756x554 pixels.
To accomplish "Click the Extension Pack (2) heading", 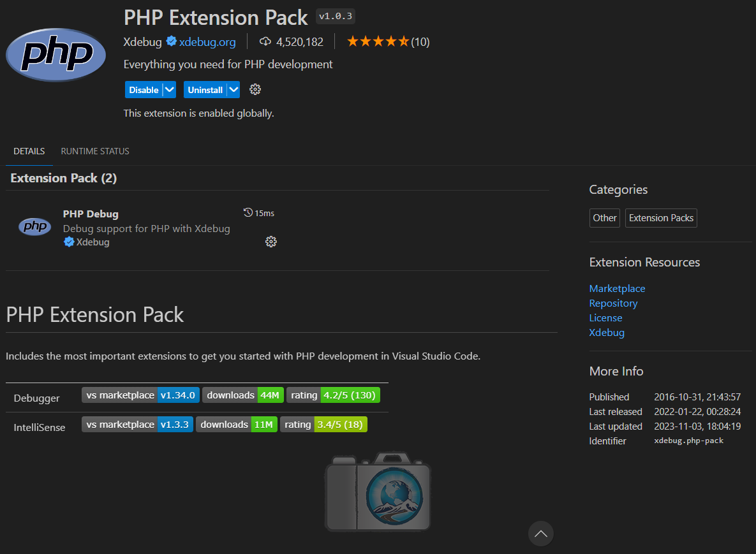I will [64, 179].
